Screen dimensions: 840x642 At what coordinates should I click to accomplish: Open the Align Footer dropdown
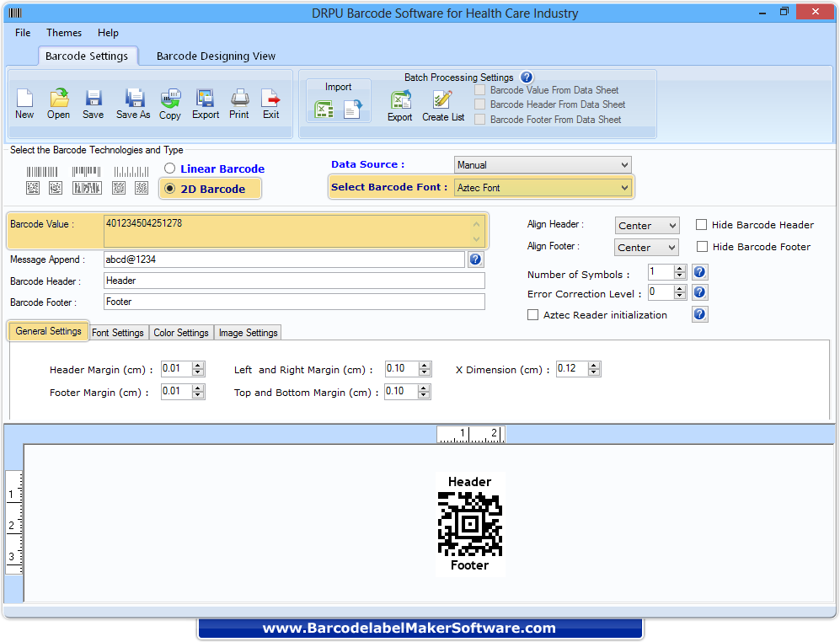pyautogui.click(x=646, y=248)
